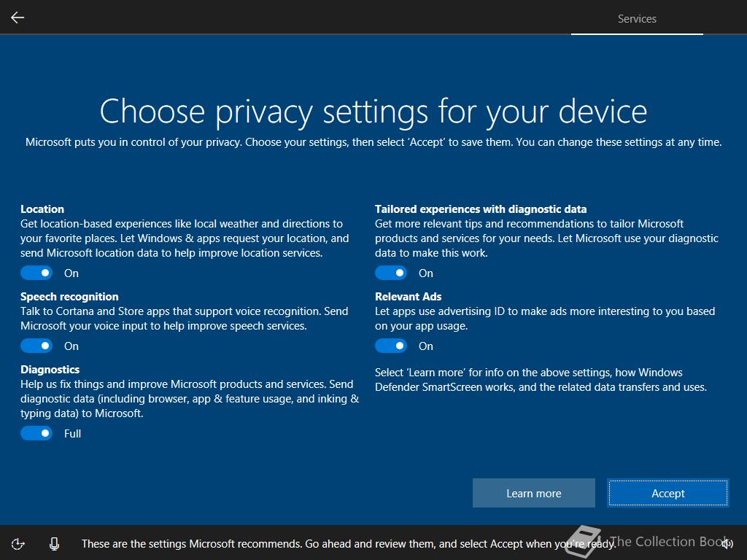Click the Tailored experiences with diagnostic data heading
747x560 pixels.
tap(481, 209)
